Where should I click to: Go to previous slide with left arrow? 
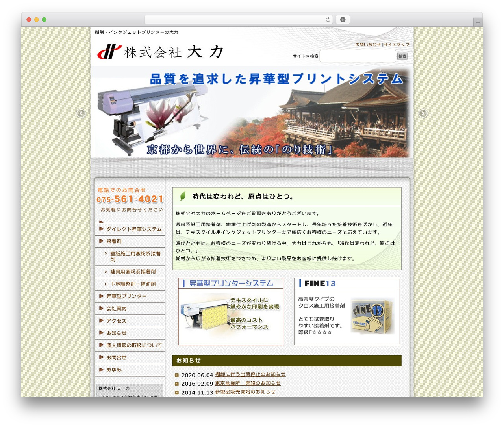point(81,113)
